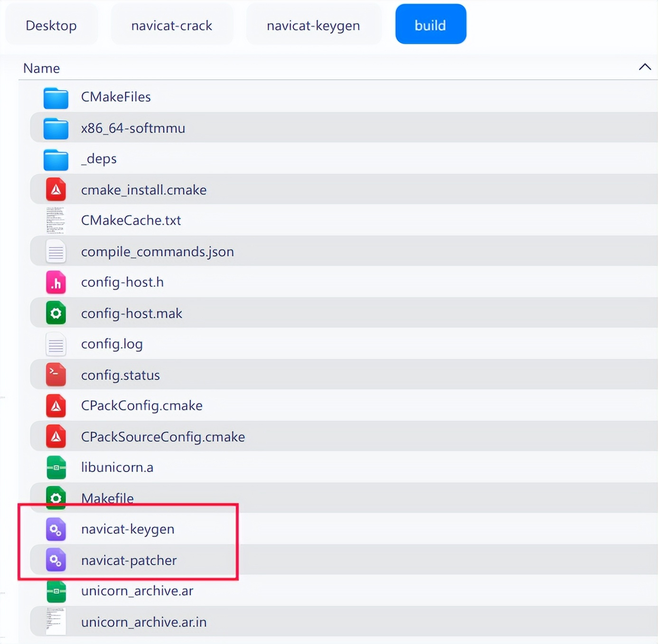The width and height of the screenshot is (658, 644).
Task: Click the CMakeCache.txt text preview icon
Action: (56, 220)
